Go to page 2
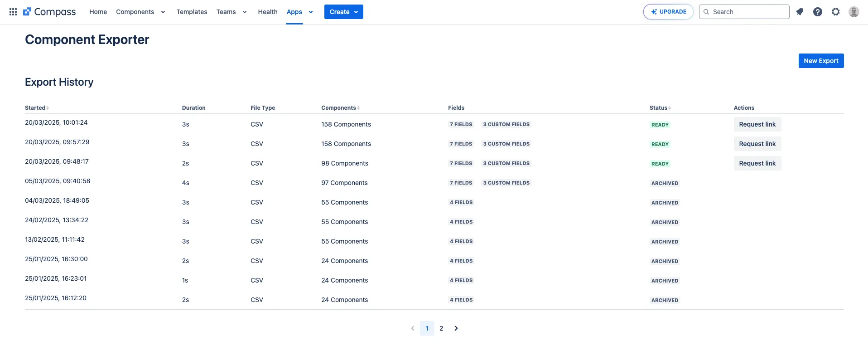Viewport: 868px width, 351px height. click(441, 328)
